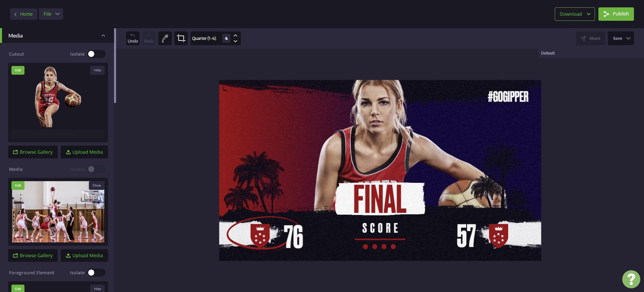
Task: Open the help question mark bubble
Action: (x=631, y=279)
